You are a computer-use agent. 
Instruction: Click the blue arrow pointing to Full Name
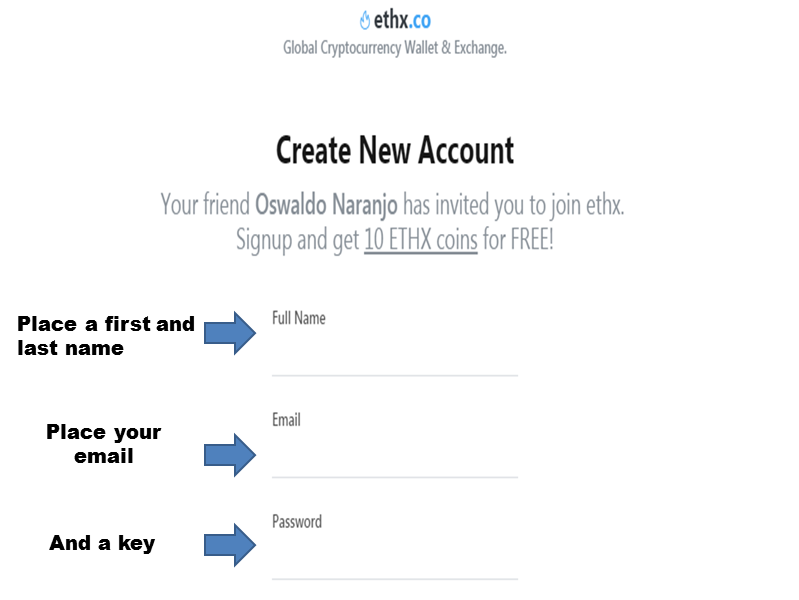coord(230,333)
